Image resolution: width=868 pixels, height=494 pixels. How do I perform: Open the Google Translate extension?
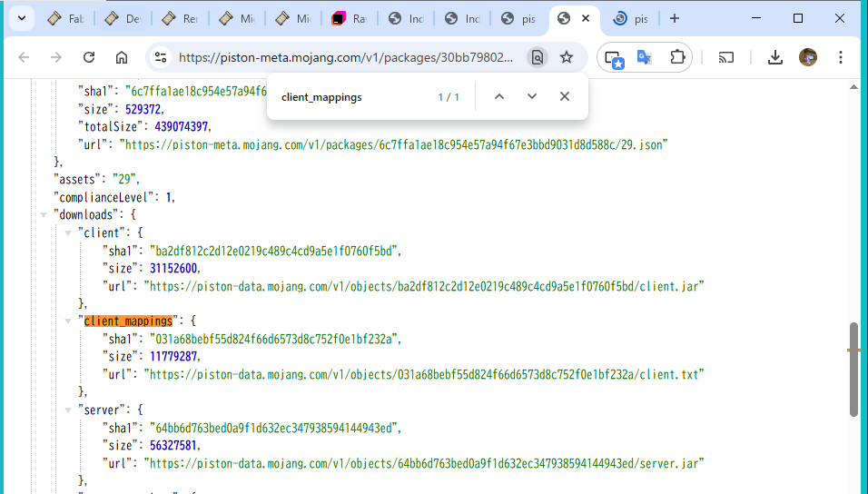[x=645, y=57]
